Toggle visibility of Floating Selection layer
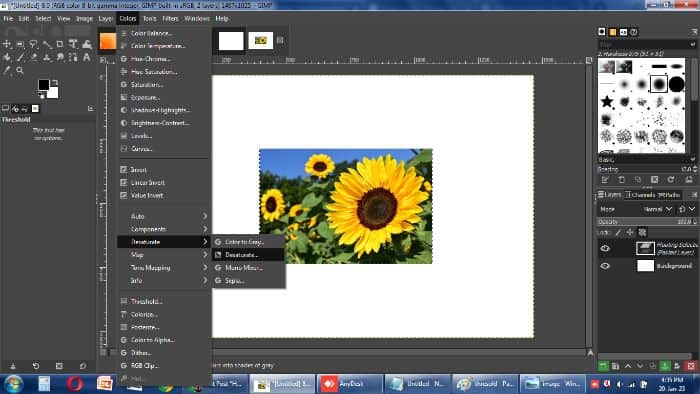Image resolution: width=700 pixels, height=394 pixels. (x=605, y=249)
